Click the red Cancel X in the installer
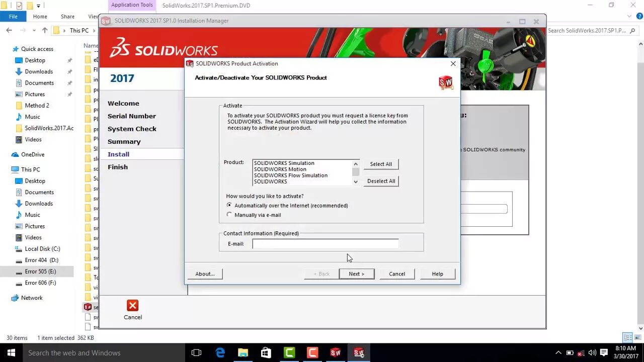644x362 pixels. pyautogui.click(x=132, y=305)
